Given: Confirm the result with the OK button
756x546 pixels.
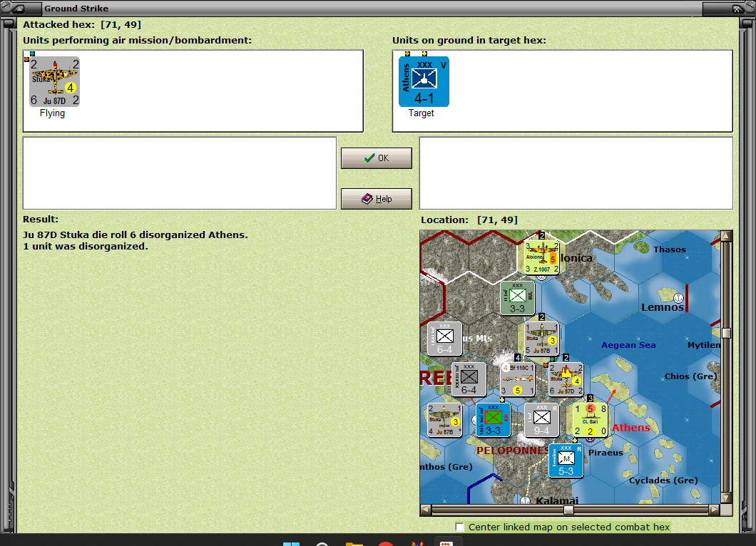Looking at the screenshot, I should pyautogui.click(x=376, y=158).
